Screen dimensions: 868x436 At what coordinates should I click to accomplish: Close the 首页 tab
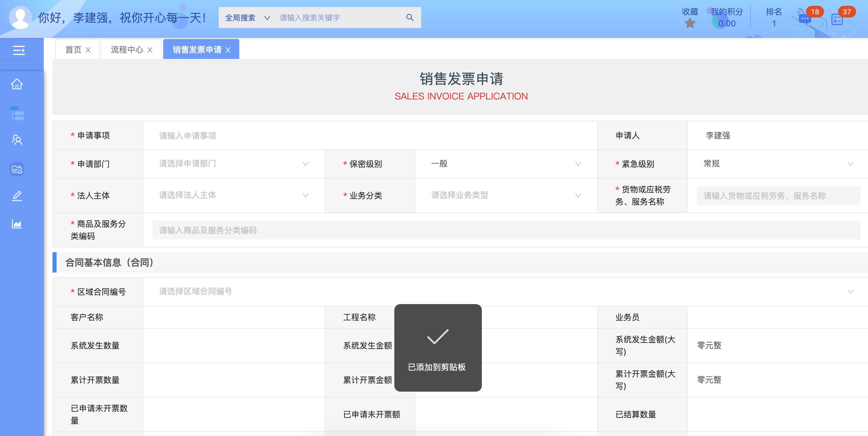point(88,50)
